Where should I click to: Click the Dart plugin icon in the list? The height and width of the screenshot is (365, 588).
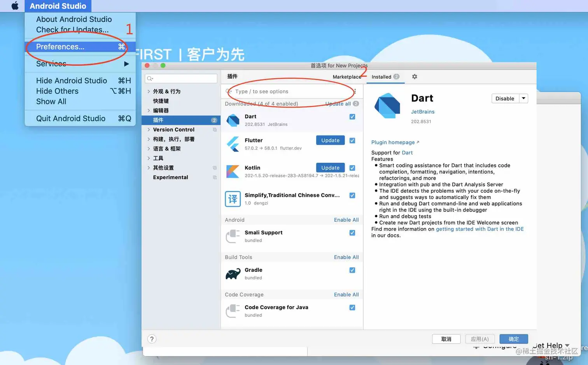[233, 120]
